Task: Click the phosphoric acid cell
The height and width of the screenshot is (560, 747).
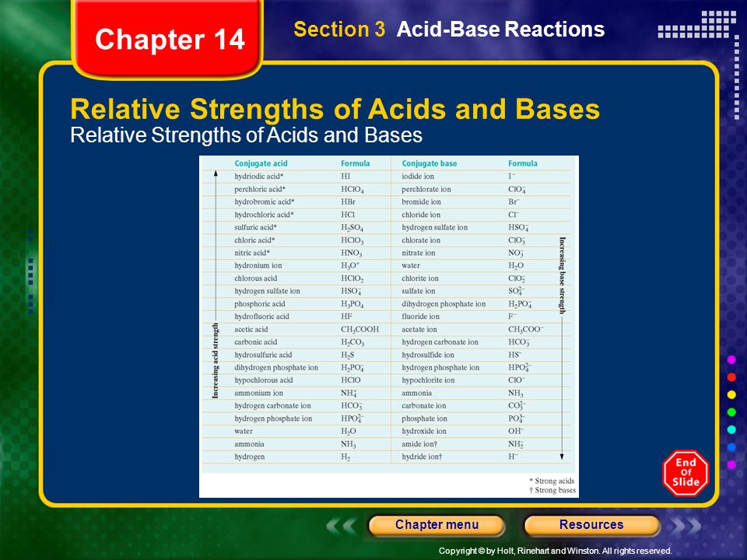Action: (x=260, y=304)
